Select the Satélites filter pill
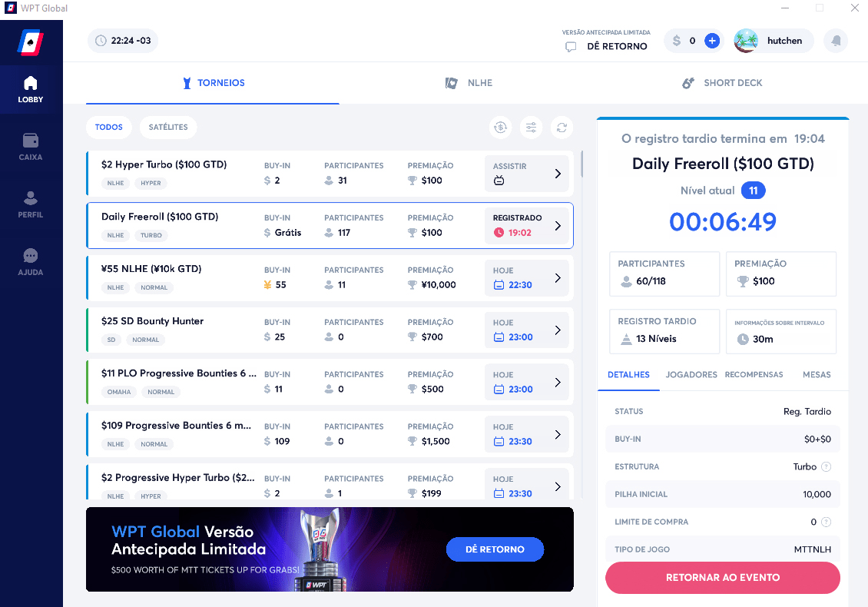Screen dimensions: 868x607 coord(168,128)
